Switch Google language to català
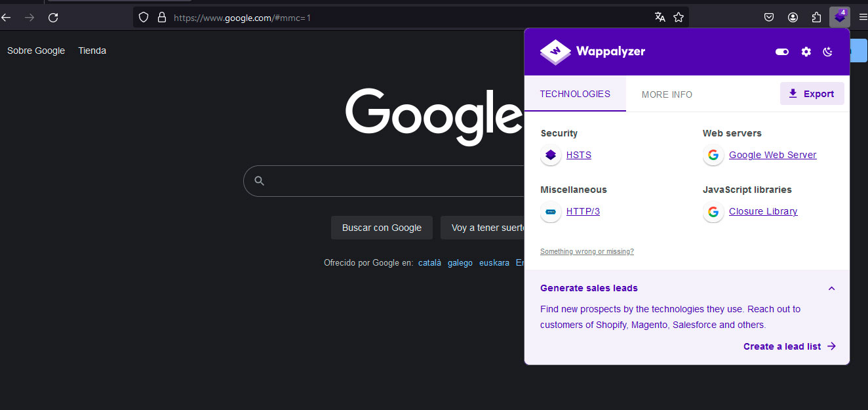 [429, 262]
